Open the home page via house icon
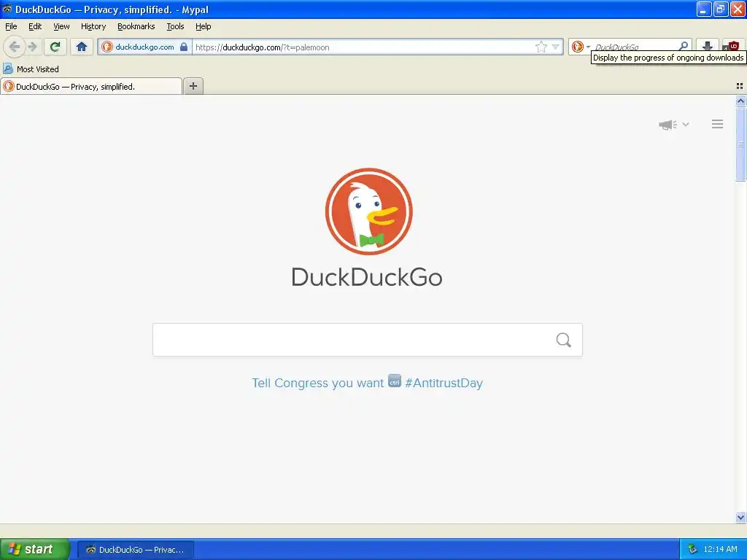 point(82,47)
